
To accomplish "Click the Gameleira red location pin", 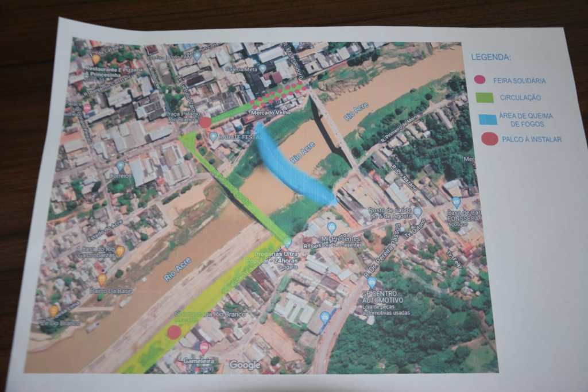I will [x=204, y=347].
